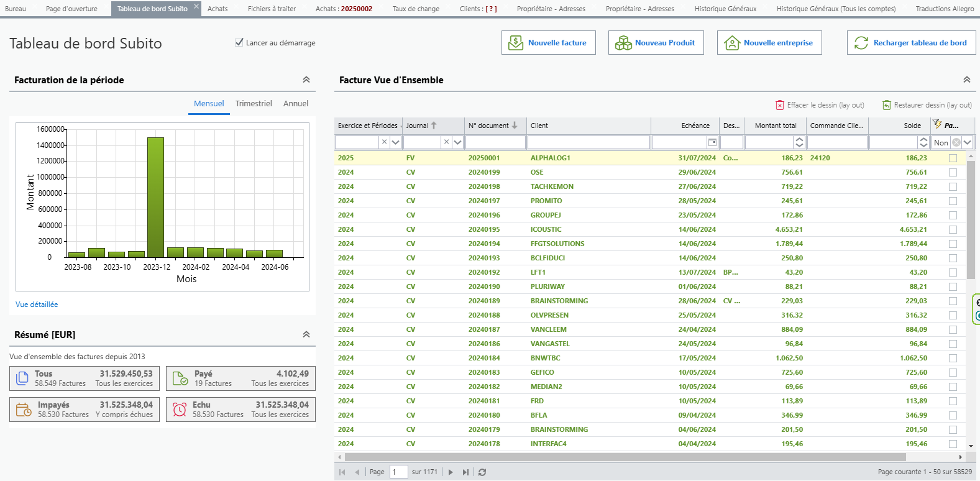Viewport: 980px width, 481px height.
Task: Open the Journal filter dropdown
Action: 457,142
